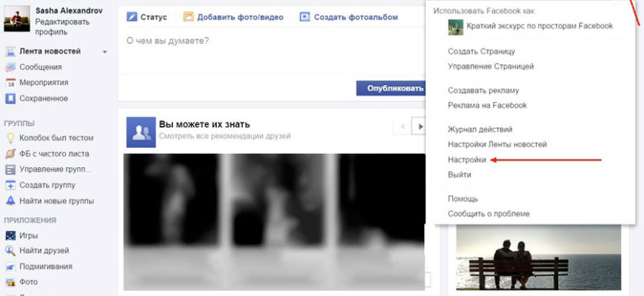Click the pencil Status icon in the composer
This screenshot has width=644, height=296.
pyautogui.click(x=132, y=17)
